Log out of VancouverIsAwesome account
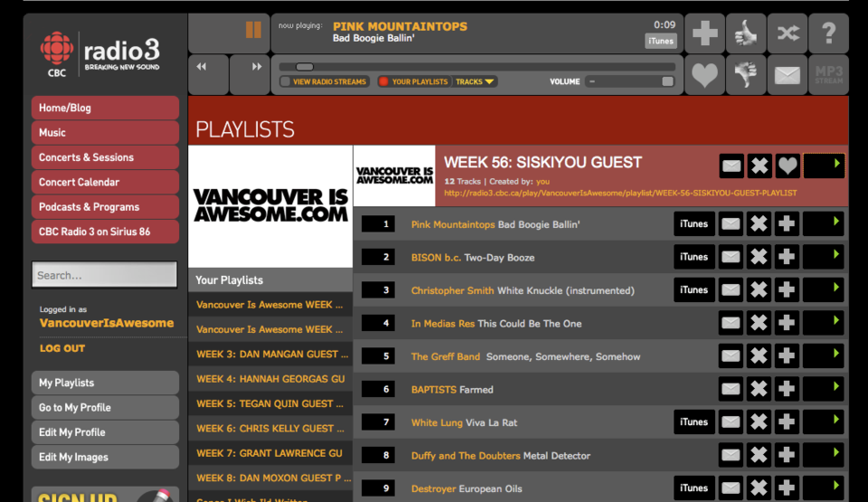The width and height of the screenshot is (868, 502). pyautogui.click(x=62, y=348)
